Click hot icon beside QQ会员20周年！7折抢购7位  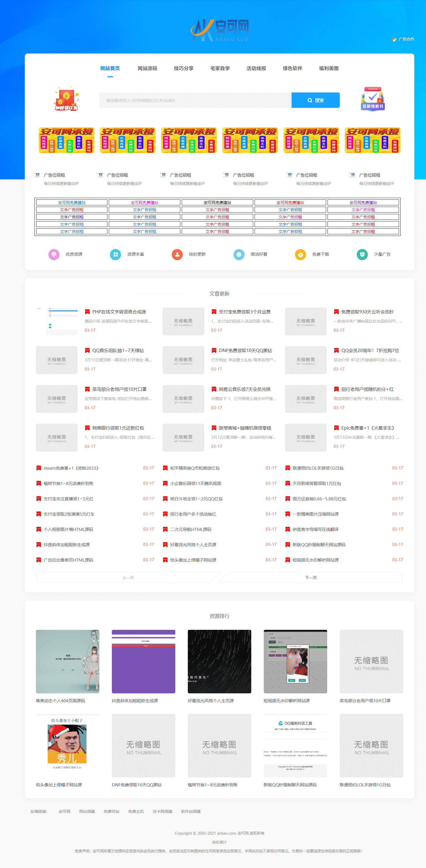tap(336, 350)
